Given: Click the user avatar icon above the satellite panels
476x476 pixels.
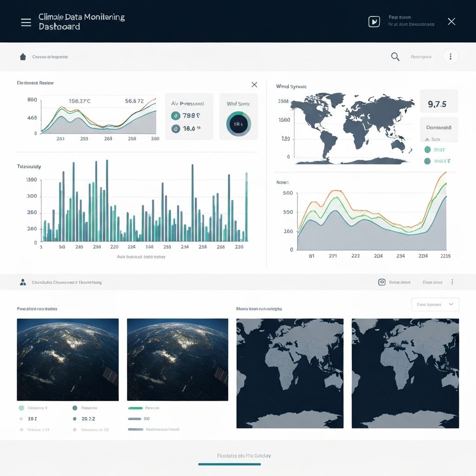Looking at the screenshot, I should pyautogui.click(x=23, y=282).
